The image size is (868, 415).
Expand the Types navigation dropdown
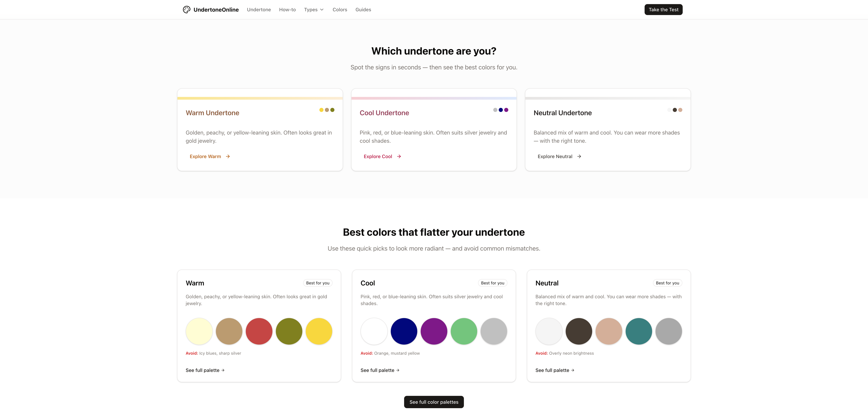[x=313, y=9]
